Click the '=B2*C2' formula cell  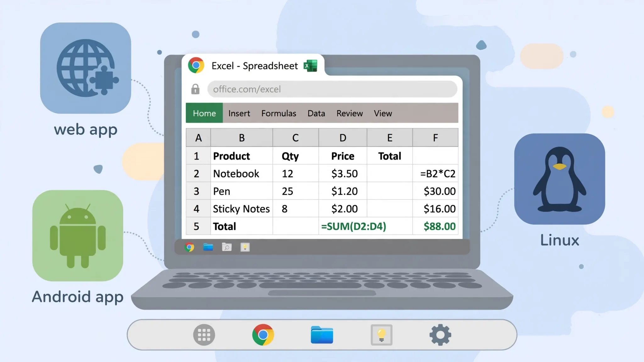[436, 173]
